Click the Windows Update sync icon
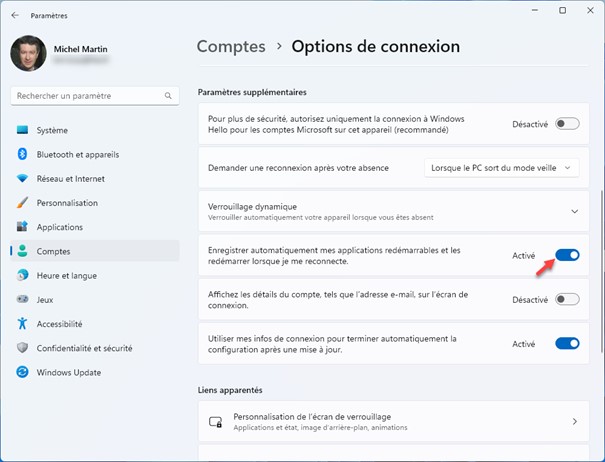 point(22,372)
